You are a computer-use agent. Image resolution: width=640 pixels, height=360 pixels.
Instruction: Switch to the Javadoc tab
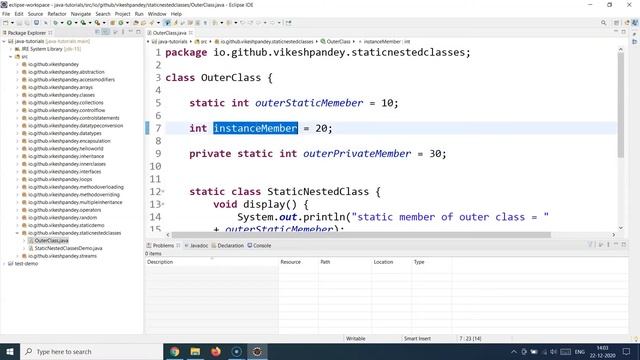196,245
